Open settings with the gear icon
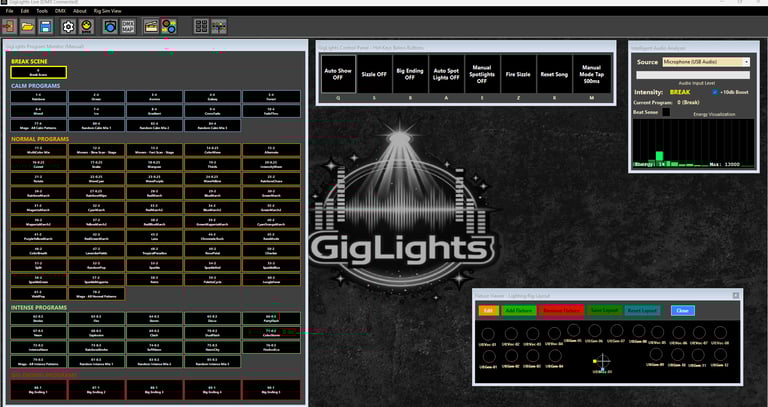Image resolution: width=768 pixels, height=407 pixels. click(68, 26)
